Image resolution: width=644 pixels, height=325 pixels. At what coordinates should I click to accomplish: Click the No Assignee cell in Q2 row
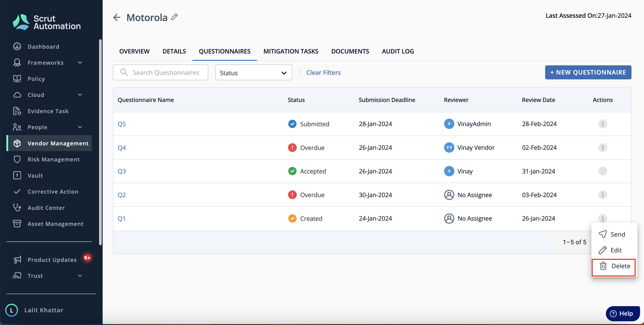point(468,195)
